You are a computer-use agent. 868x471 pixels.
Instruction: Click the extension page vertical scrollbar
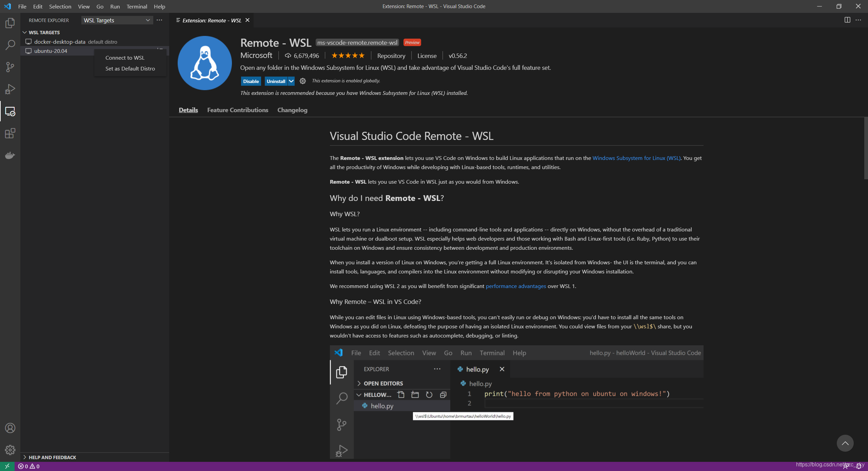tap(866, 148)
